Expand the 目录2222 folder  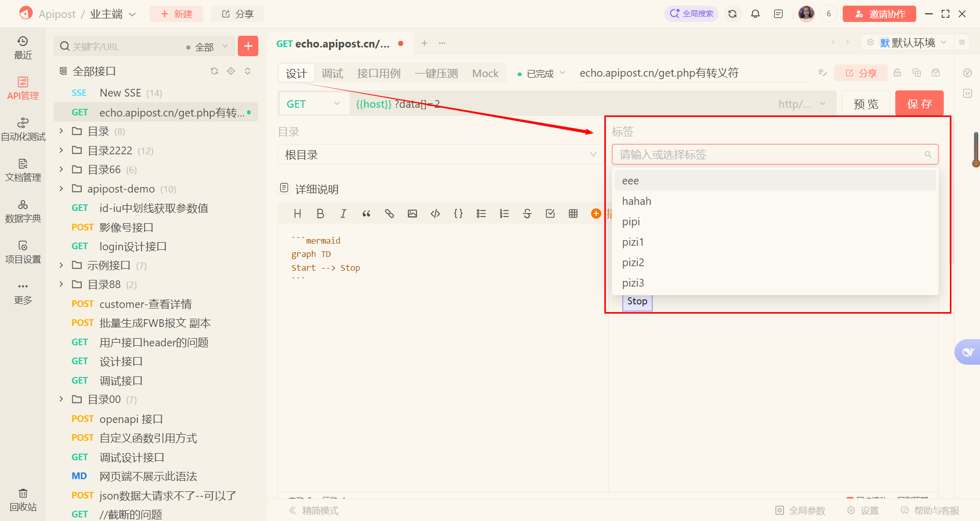tap(61, 150)
